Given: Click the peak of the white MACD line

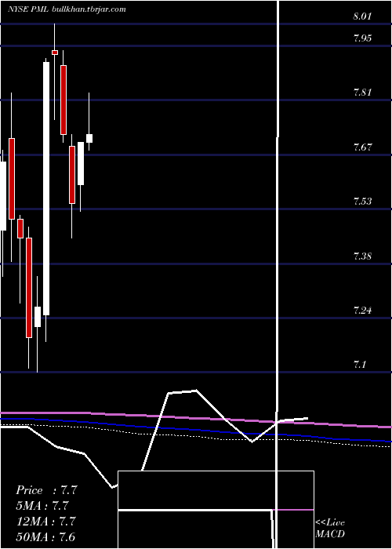Looking at the screenshot, I should [x=196, y=390].
